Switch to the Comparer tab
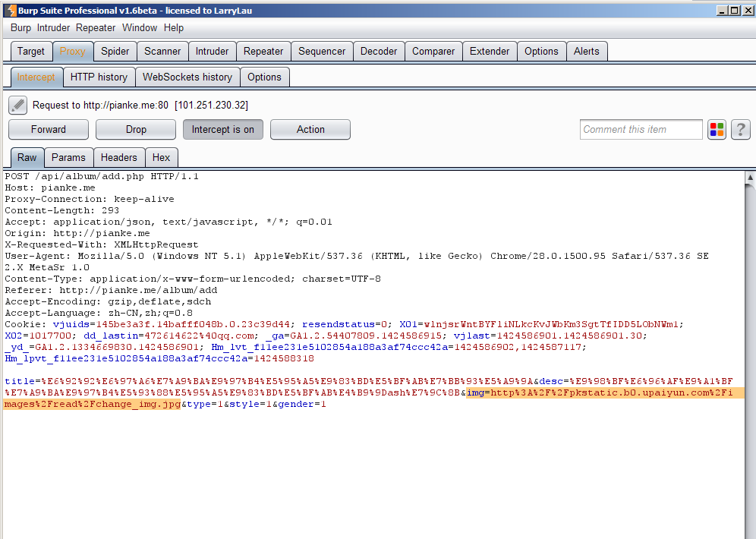The image size is (756, 539). 433,51
